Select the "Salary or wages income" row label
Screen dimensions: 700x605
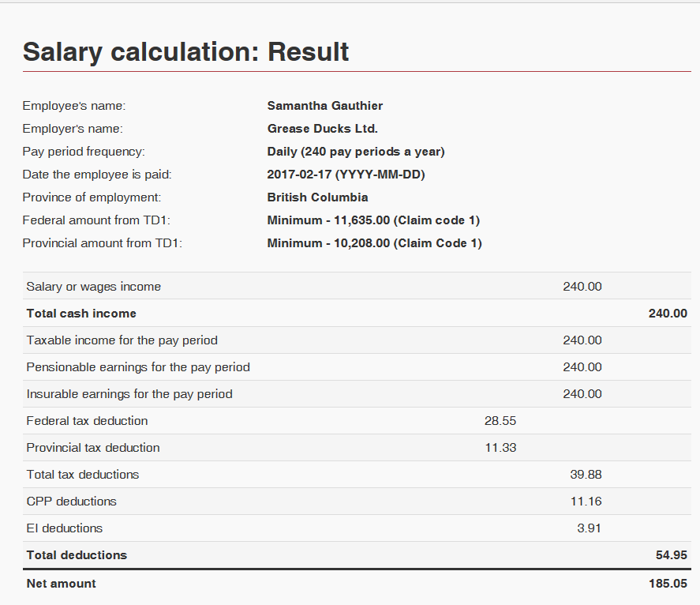[93, 287]
